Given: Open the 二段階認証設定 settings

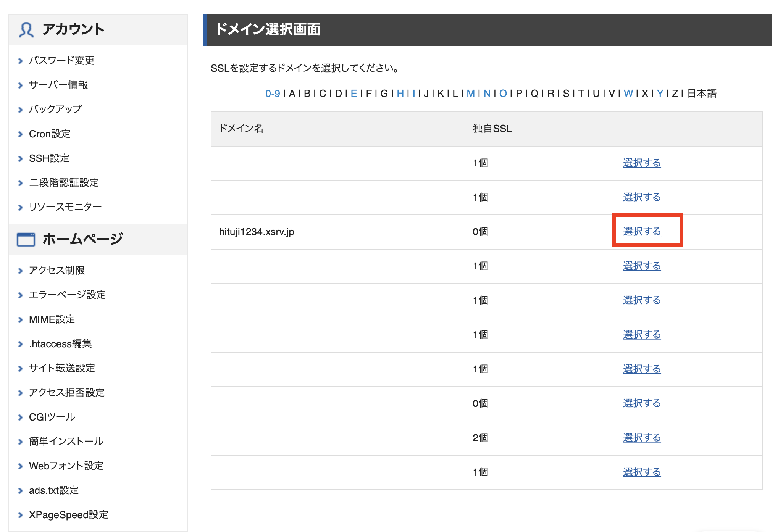Looking at the screenshot, I should [63, 182].
